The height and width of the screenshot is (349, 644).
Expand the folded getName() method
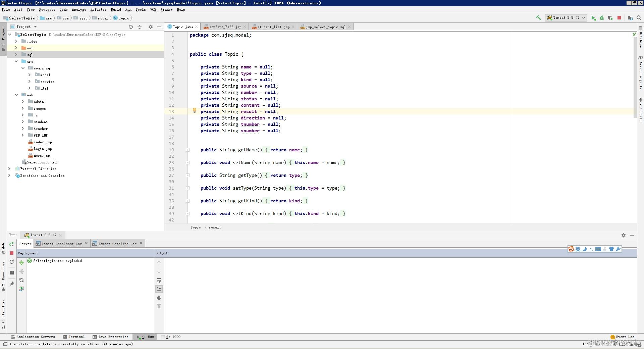[188, 150]
